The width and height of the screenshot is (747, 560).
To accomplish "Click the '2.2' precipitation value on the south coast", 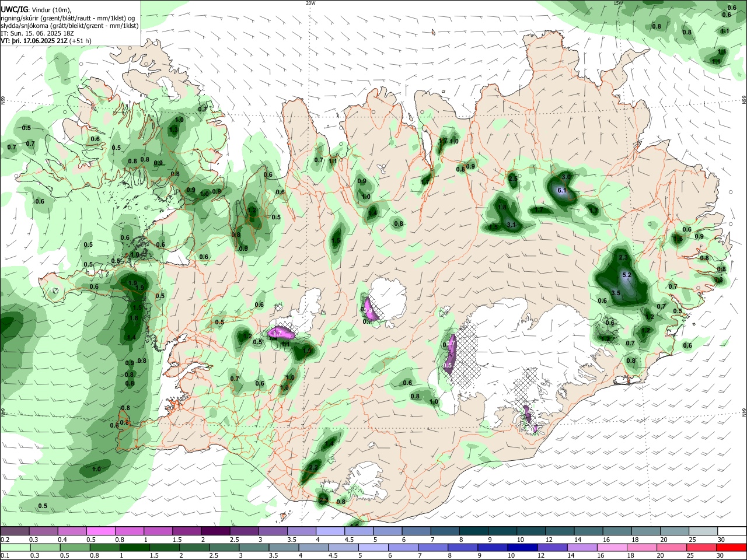I will 313,468.
